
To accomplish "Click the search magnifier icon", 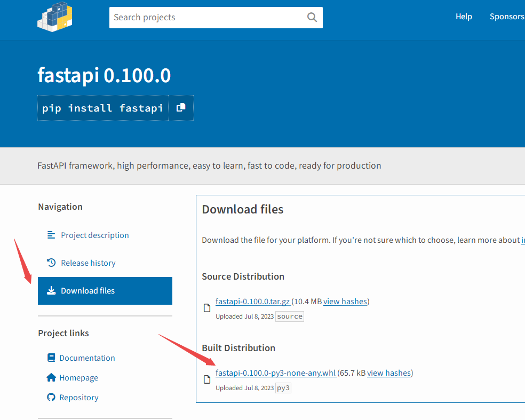I will point(312,18).
